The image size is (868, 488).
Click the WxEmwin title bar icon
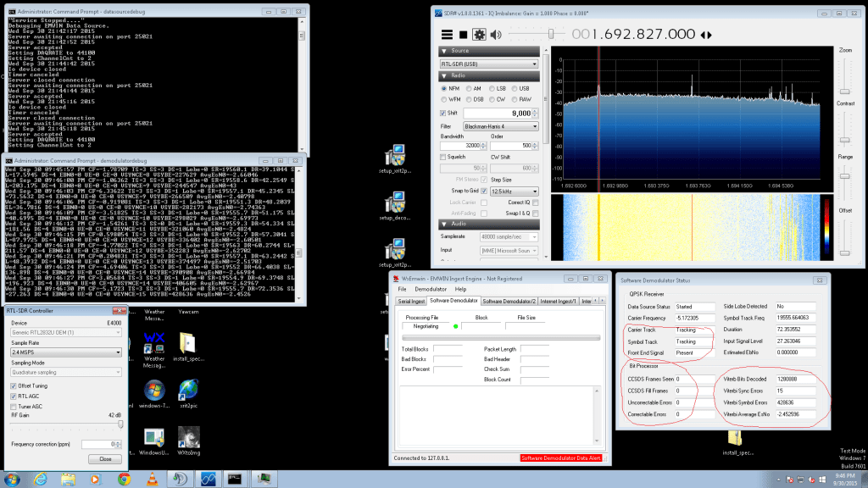396,279
